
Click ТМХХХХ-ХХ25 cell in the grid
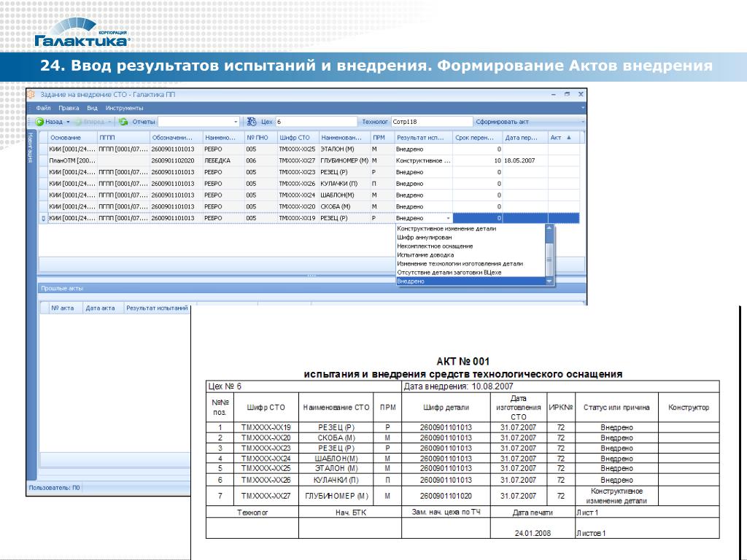[298, 149]
